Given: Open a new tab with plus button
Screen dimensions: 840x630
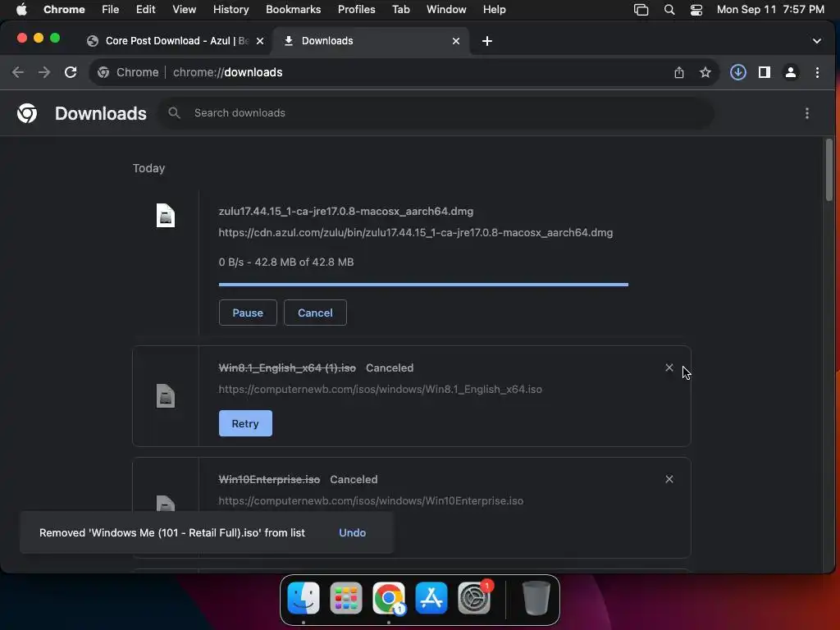Looking at the screenshot, I should (x=487, y=41).
